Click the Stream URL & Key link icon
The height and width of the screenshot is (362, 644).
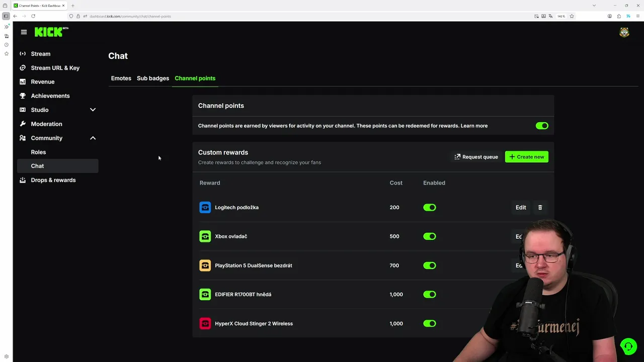coord(23,68)
